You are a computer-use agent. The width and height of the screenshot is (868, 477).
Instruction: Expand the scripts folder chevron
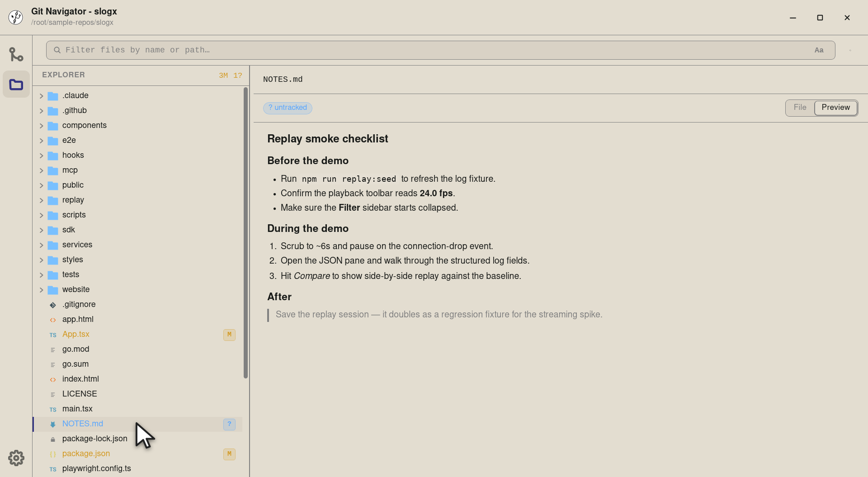41,215
